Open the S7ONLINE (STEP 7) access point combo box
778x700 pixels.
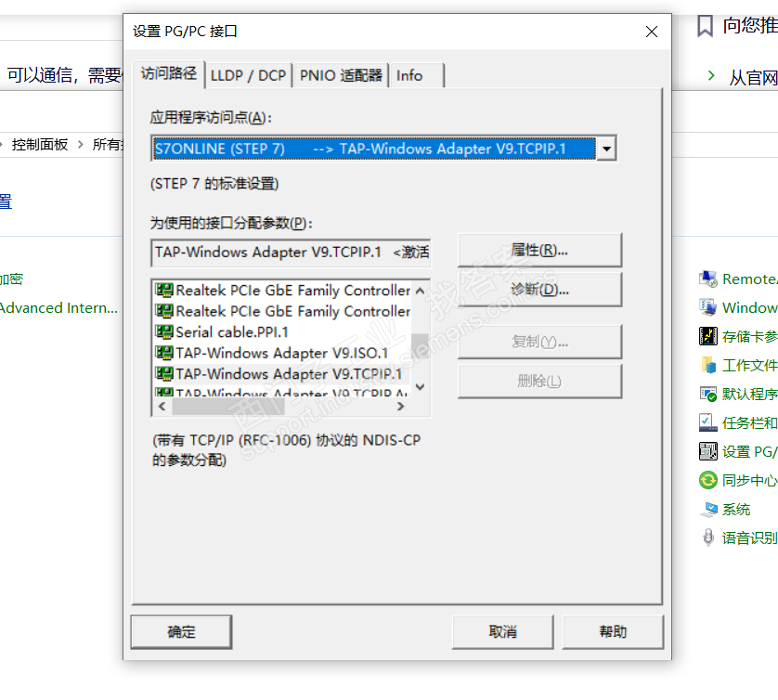pyautogui.click(x=383, y=149)
